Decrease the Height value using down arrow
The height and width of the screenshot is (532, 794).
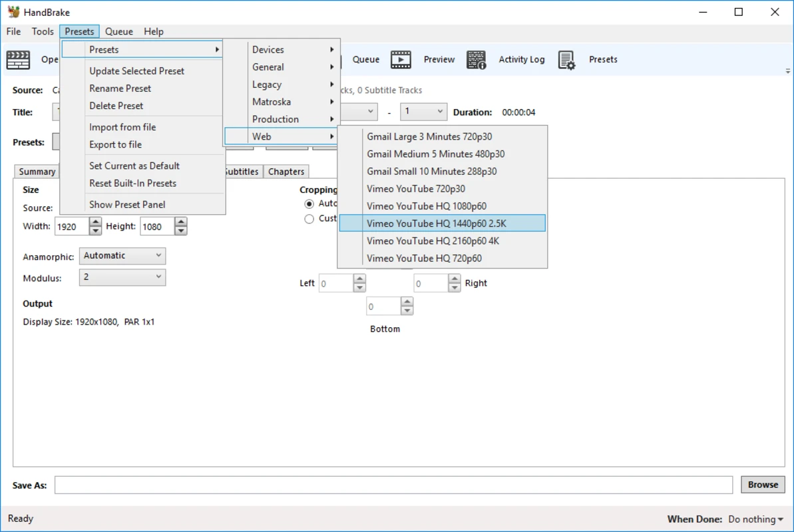[181, 231]
